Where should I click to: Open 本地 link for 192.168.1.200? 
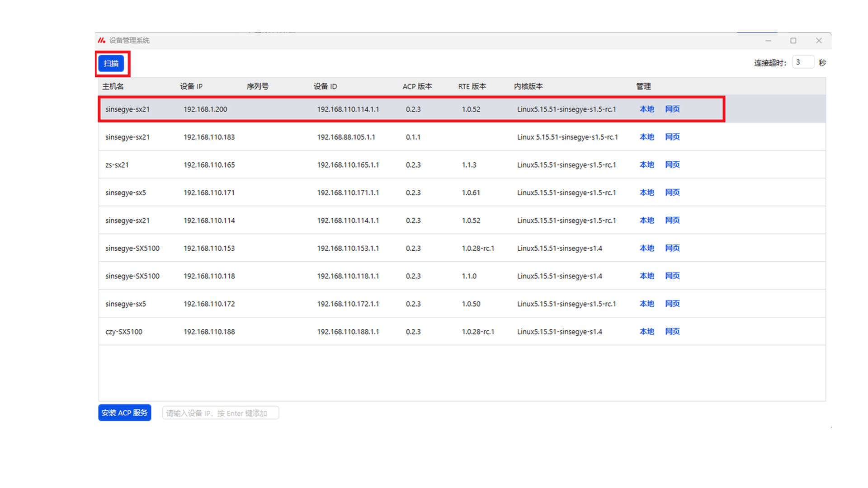[x=646, y=109]
